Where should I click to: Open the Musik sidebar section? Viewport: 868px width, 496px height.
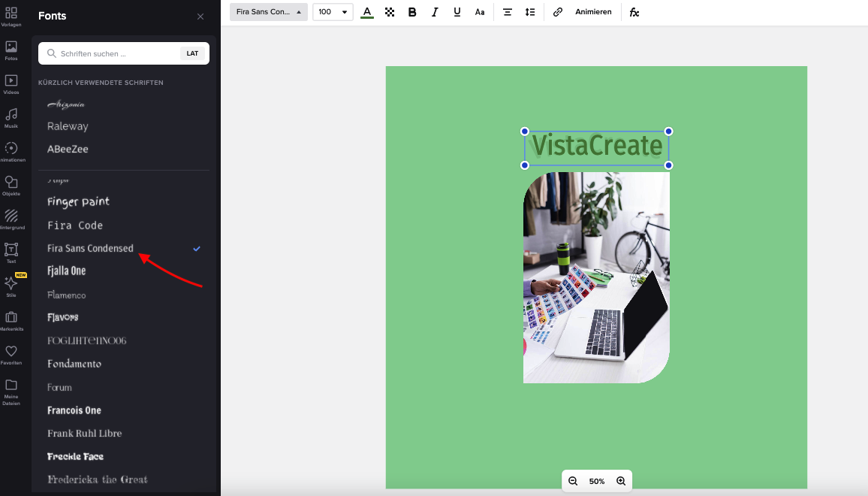tap(11, 118)
